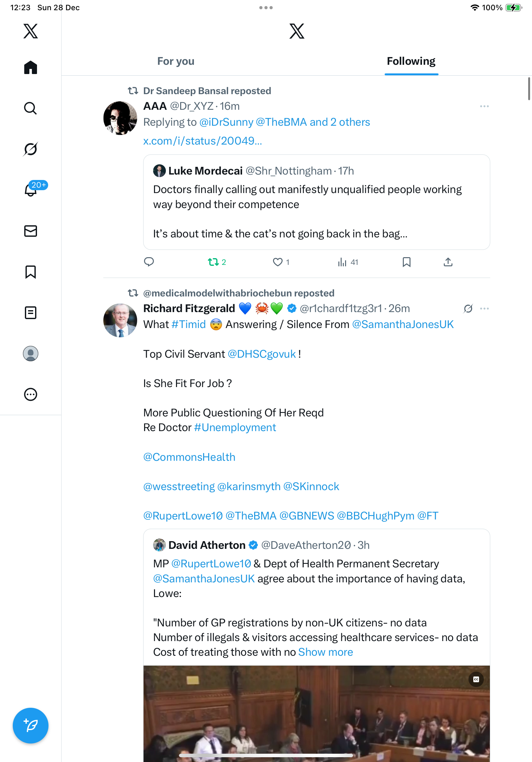The image size is (532, 762).
Task: Open the Notifications bell with 20+ badge
Action: click(31, 190)
